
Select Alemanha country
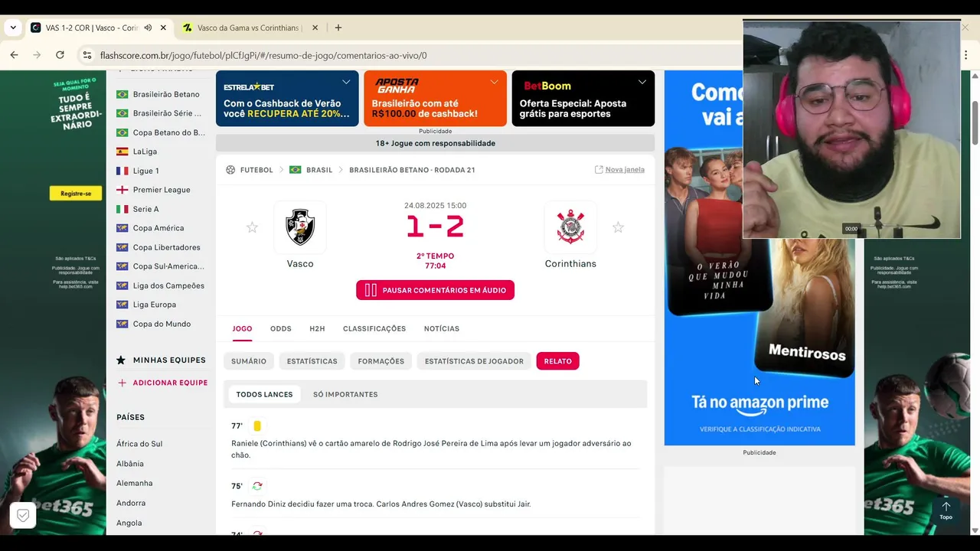pyautogui.click(x=135, y=483)
